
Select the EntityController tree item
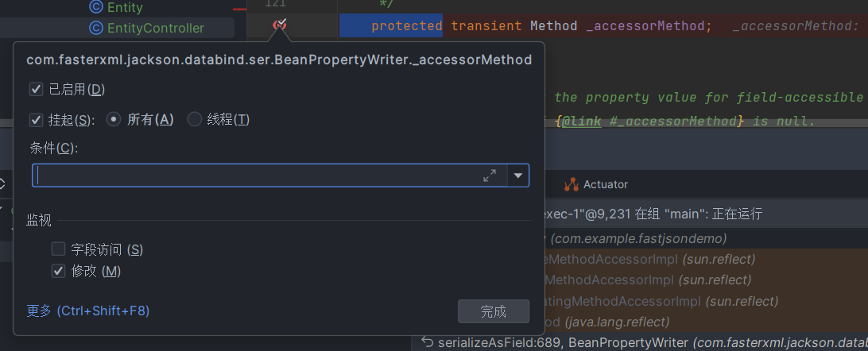click(155, 29)
